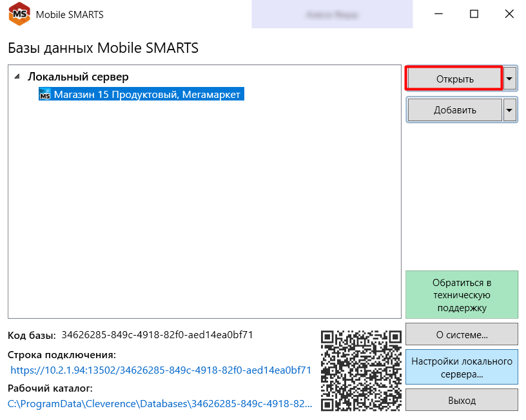
Task: Open the О системе... dialog
Action: click(462, 335)
